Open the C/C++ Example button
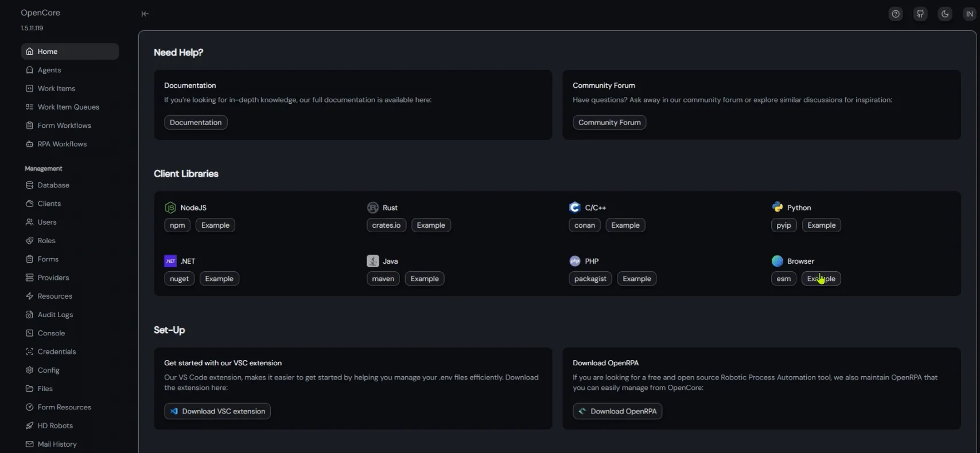 [625, 225]
